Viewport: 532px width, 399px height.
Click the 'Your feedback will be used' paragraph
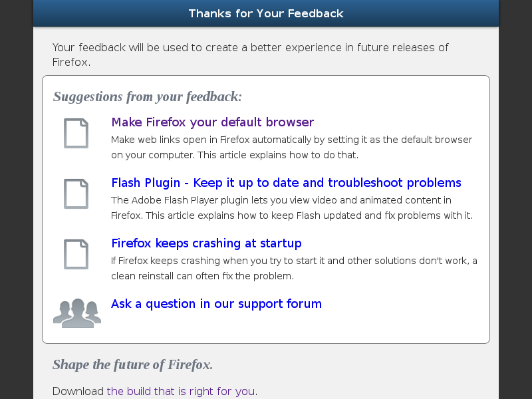(251, 55)
